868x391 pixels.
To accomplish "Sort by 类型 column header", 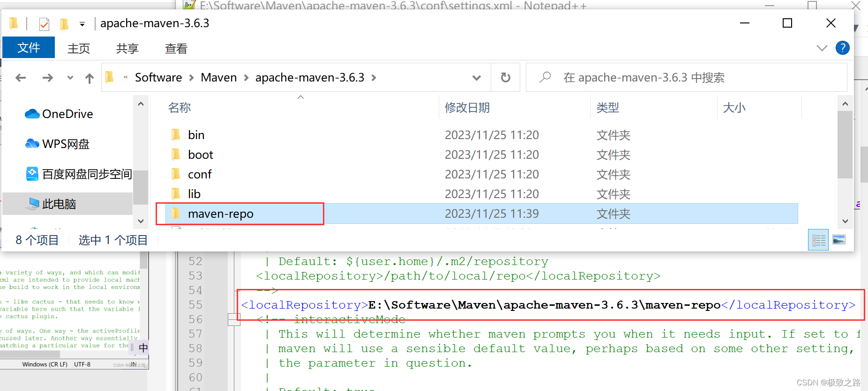I will tap(607, 108).
